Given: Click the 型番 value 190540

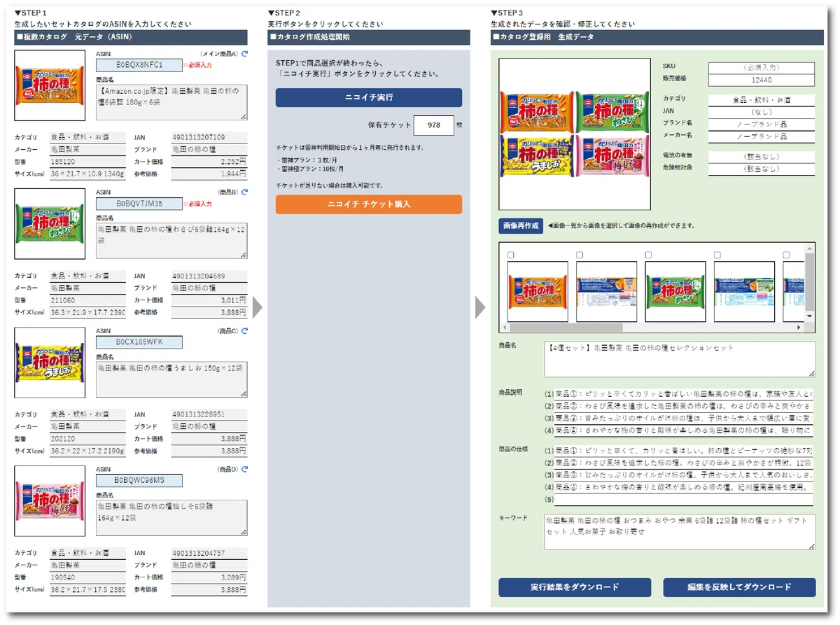Looking at the screenshot, I should [x=87, y=577].
